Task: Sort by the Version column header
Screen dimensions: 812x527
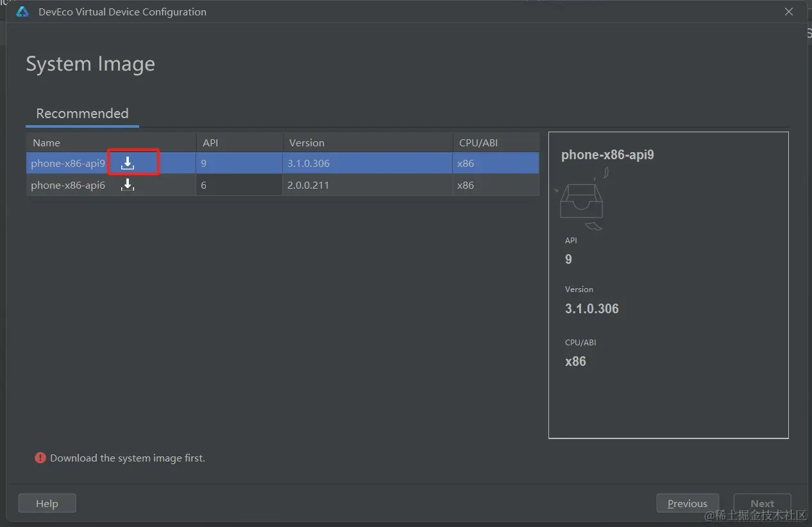Action: click(368, 143)
